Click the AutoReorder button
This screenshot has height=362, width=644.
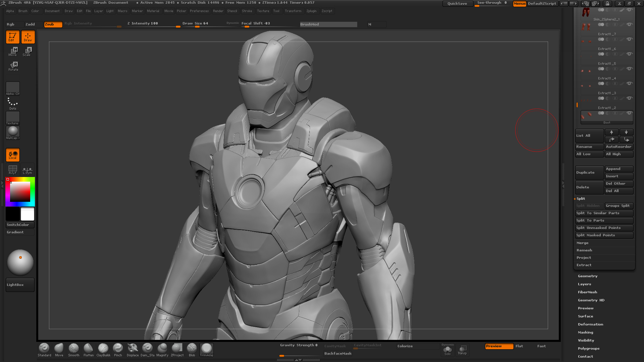[619, 147]
